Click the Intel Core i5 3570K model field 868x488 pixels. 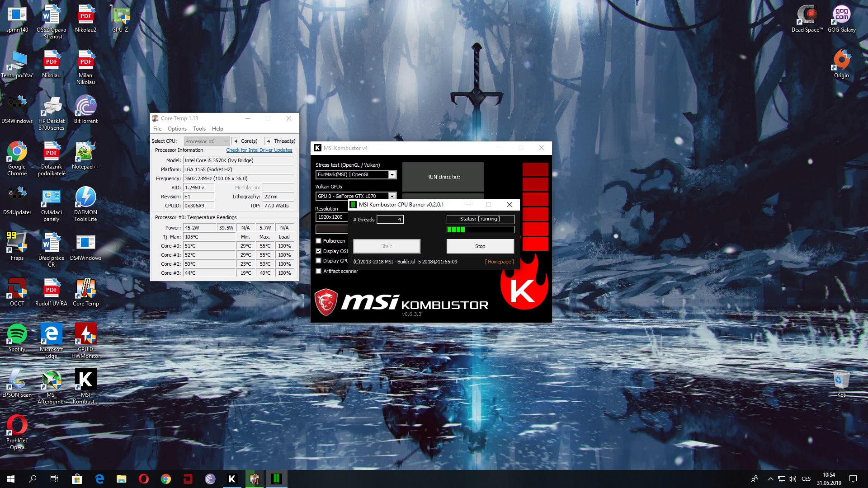click(x=239, y=160)
